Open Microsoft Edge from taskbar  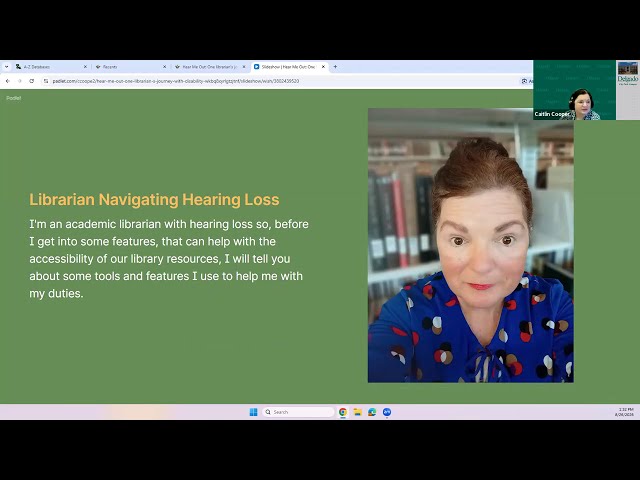click(x=372, y=412)
